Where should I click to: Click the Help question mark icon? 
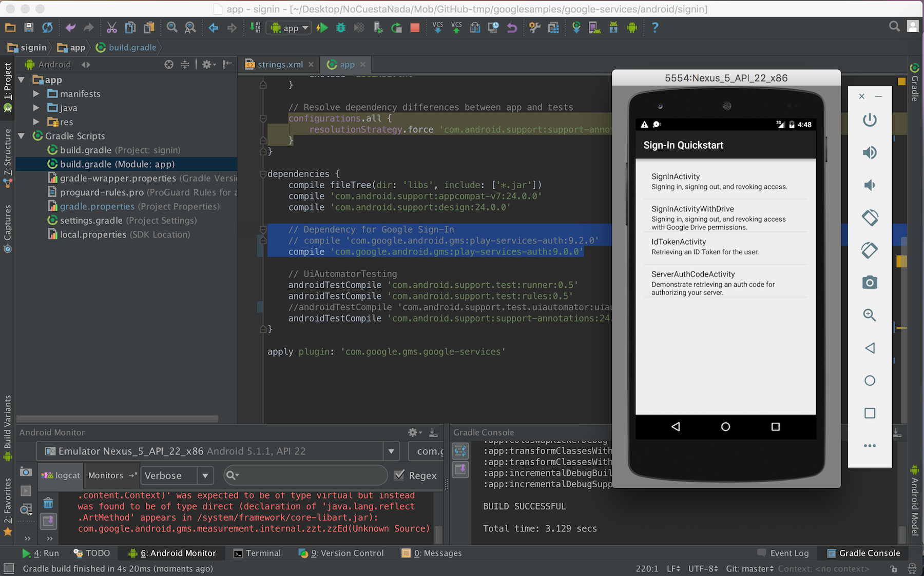tap(655, 28)
